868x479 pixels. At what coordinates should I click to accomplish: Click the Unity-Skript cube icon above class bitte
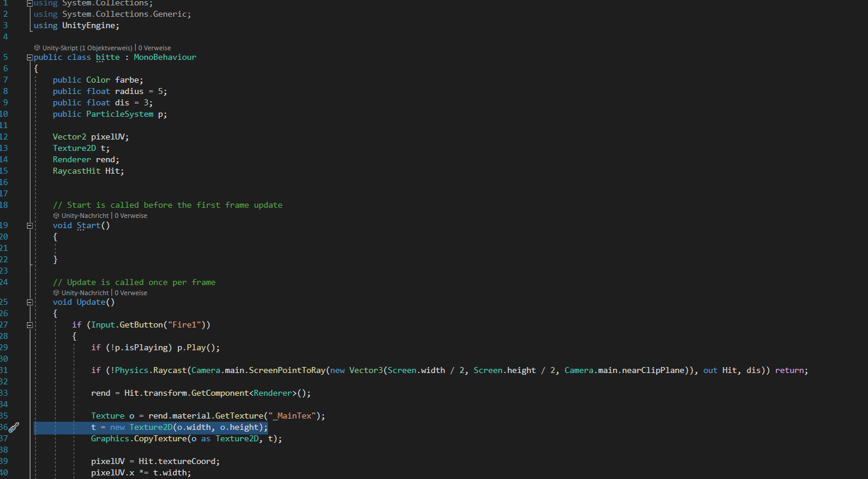pos(37,47)
